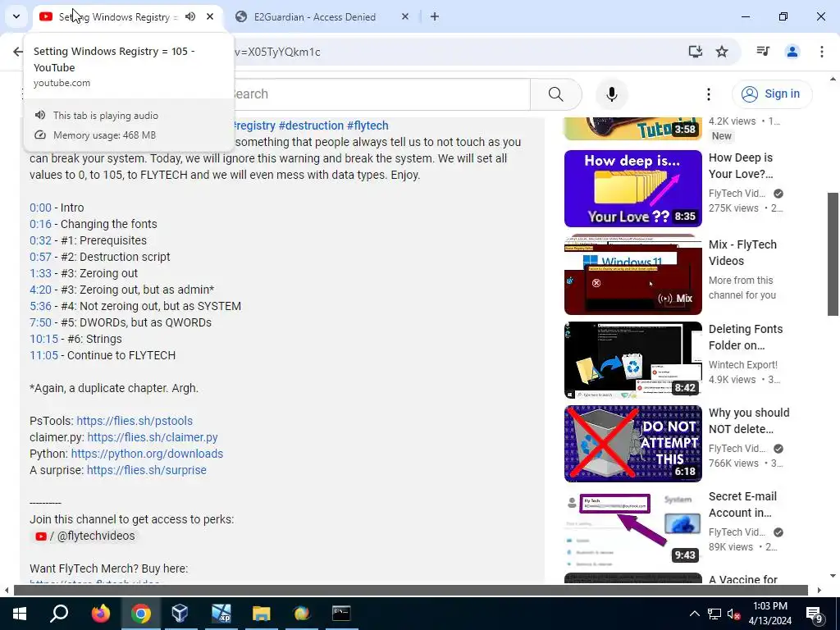Screen dimensions: 840x630
Task: Open the Mix - FlyTech Videos thumbnail
Action: coord(632,274)
